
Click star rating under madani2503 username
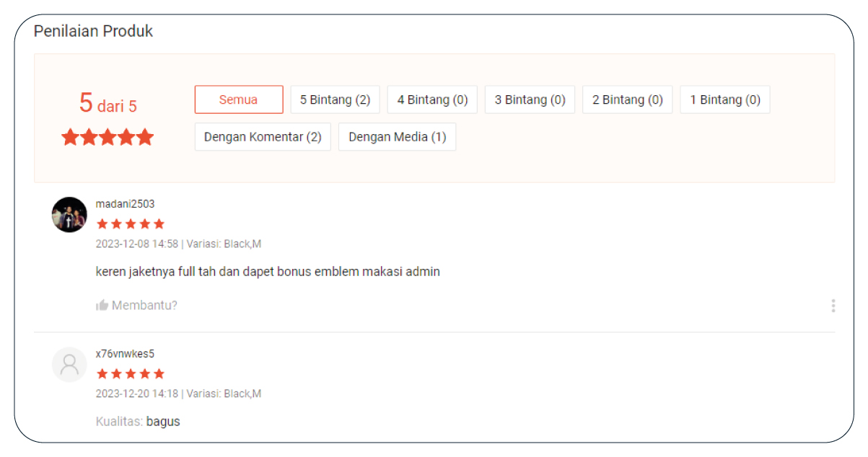click(131, 224)
